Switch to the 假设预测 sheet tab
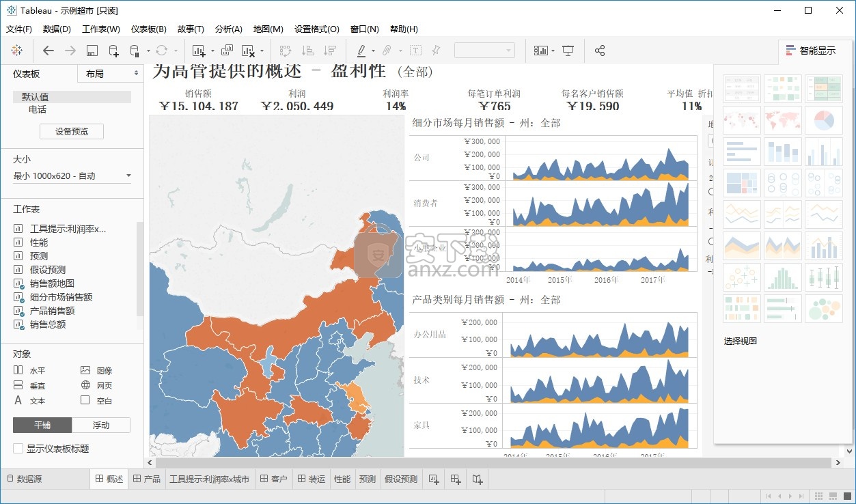856x504 pixels. (x=401, y=479)
